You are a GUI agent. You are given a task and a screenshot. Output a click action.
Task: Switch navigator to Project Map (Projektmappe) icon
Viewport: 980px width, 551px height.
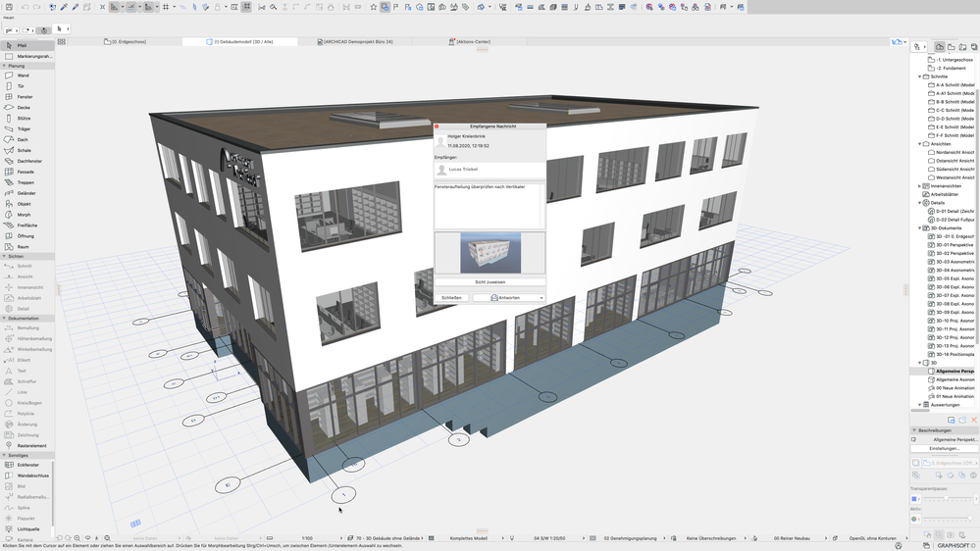(940, 47)
